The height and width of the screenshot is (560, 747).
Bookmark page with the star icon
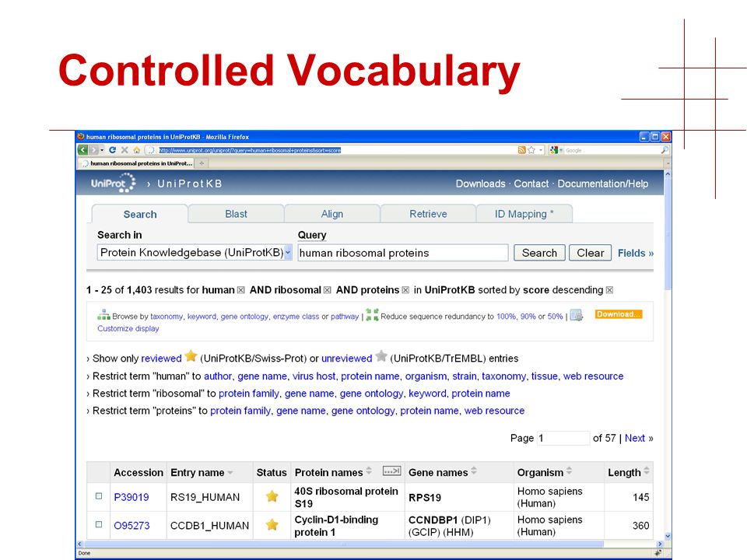tap(531, 150)
